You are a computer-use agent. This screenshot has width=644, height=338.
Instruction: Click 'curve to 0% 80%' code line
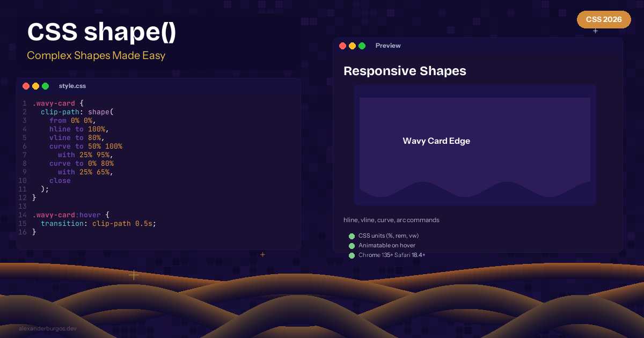[x=82, y=163]
